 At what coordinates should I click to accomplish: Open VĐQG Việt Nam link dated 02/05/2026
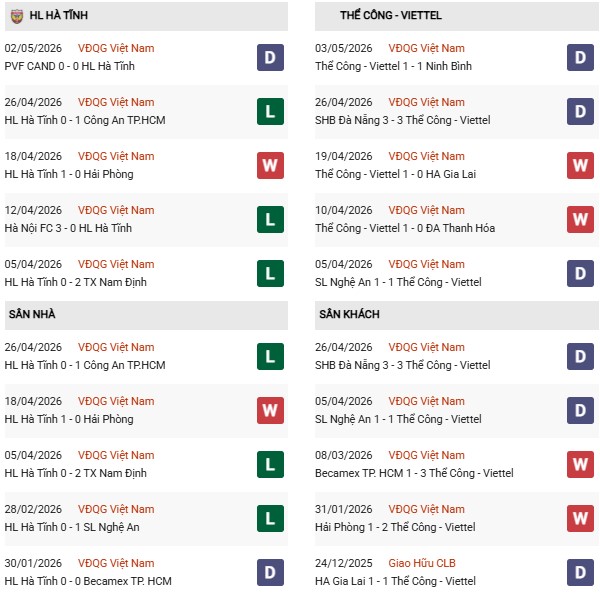point(116,49)
